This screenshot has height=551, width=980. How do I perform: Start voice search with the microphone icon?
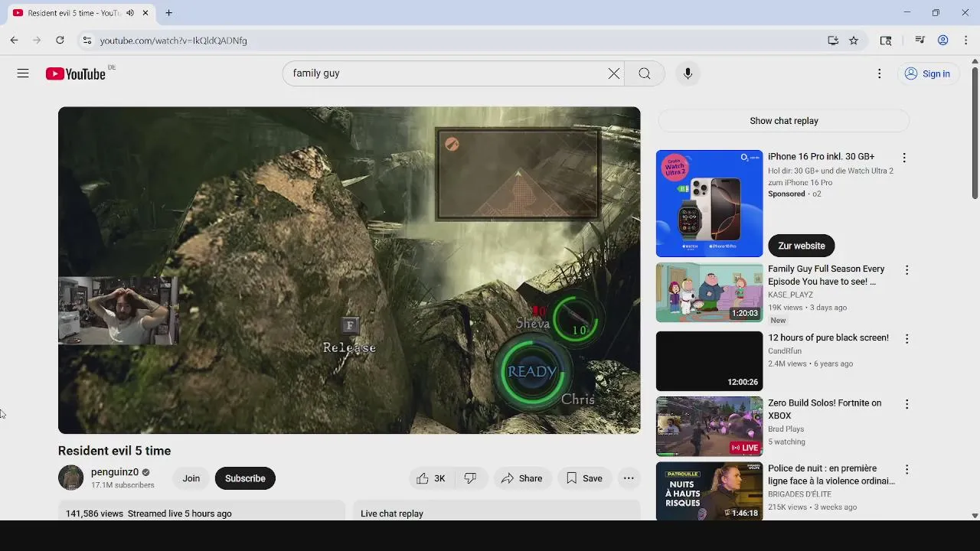pyautogui.click(x=688, y=73)
